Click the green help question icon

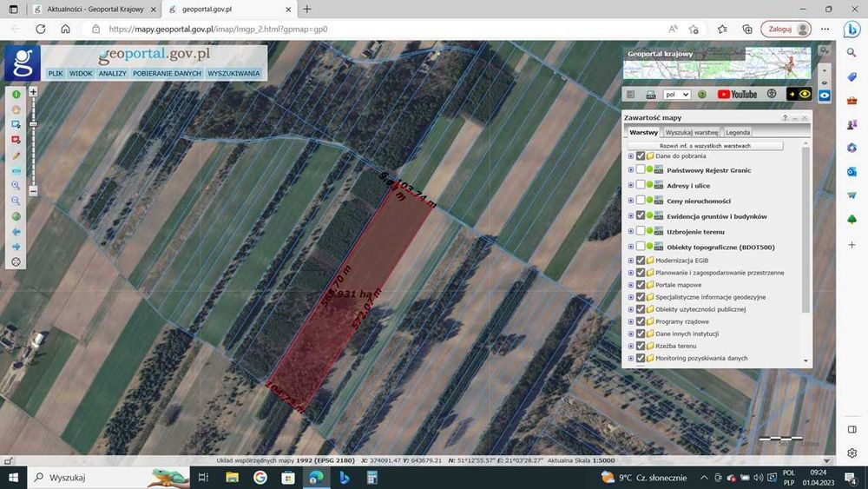702,95
